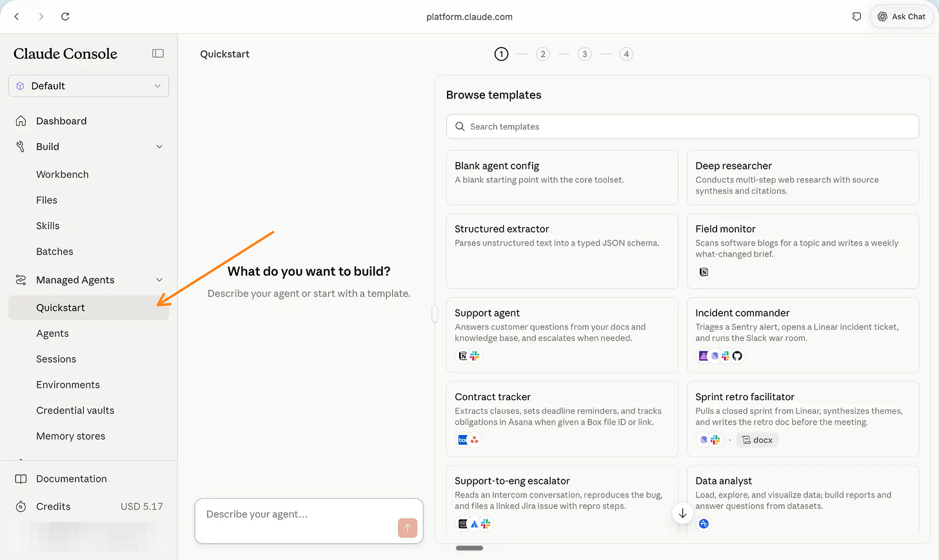Click the Slack icon on Sprint retro card

tap(715, 440)
